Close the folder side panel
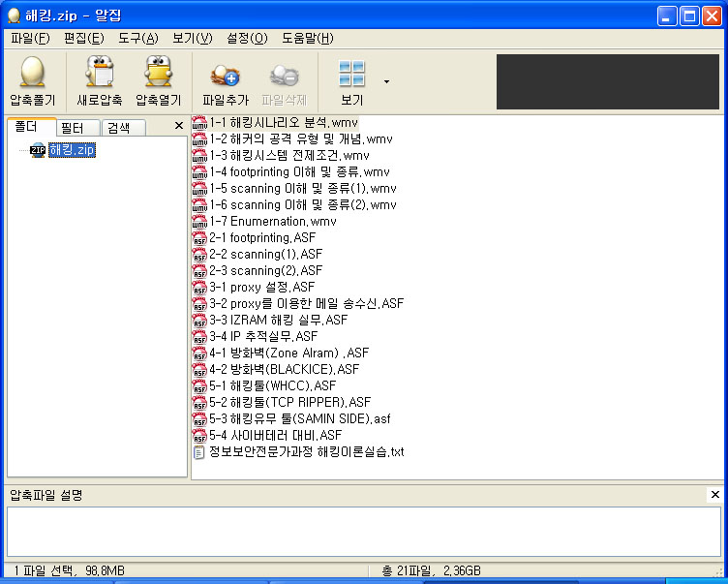Screen dimensions: 728x584 (x=179, y=126)
